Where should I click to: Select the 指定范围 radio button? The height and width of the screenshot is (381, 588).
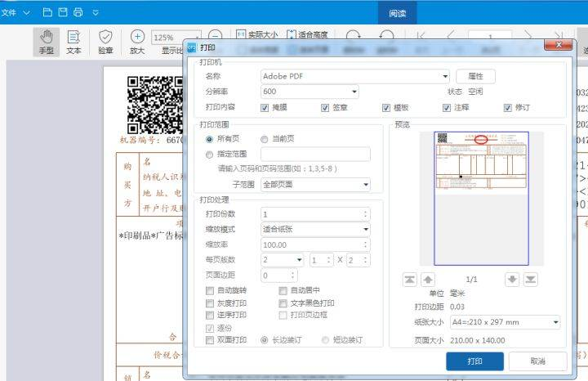[x=209, y=155]
